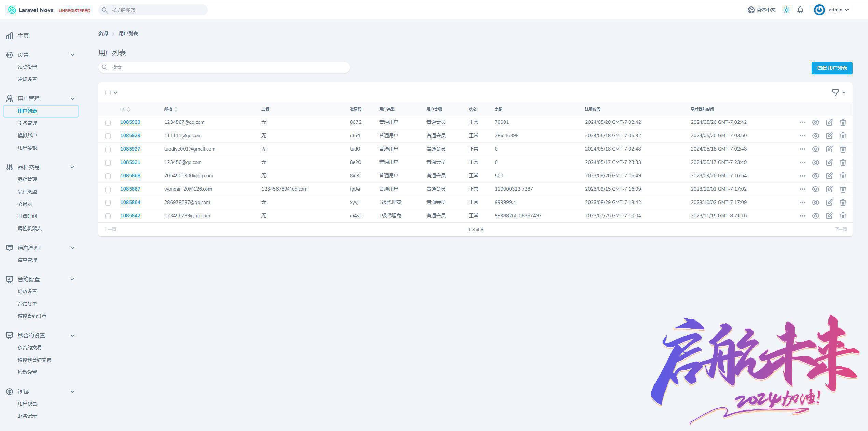
Task: Click the Laravel Nova logo
Action: [30, 10]
